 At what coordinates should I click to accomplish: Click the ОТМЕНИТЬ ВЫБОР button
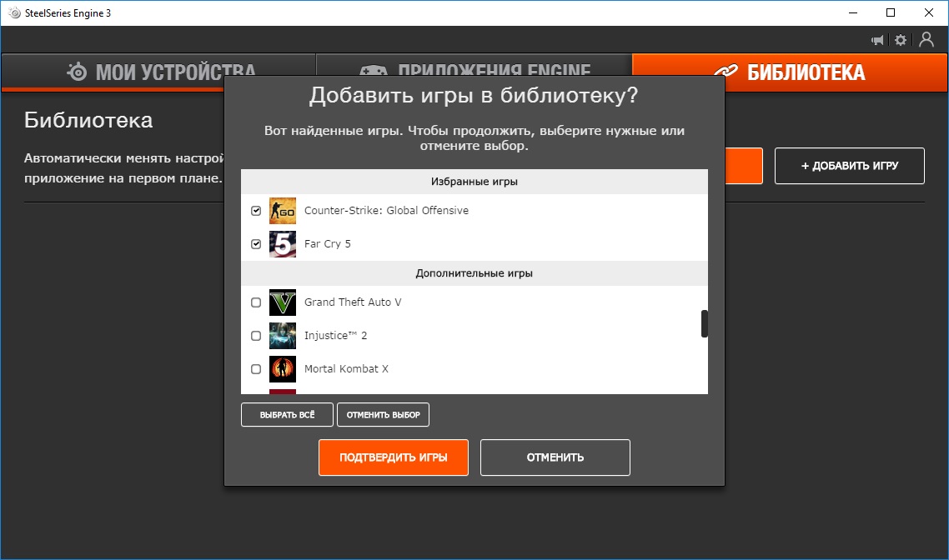click(383, 415)
